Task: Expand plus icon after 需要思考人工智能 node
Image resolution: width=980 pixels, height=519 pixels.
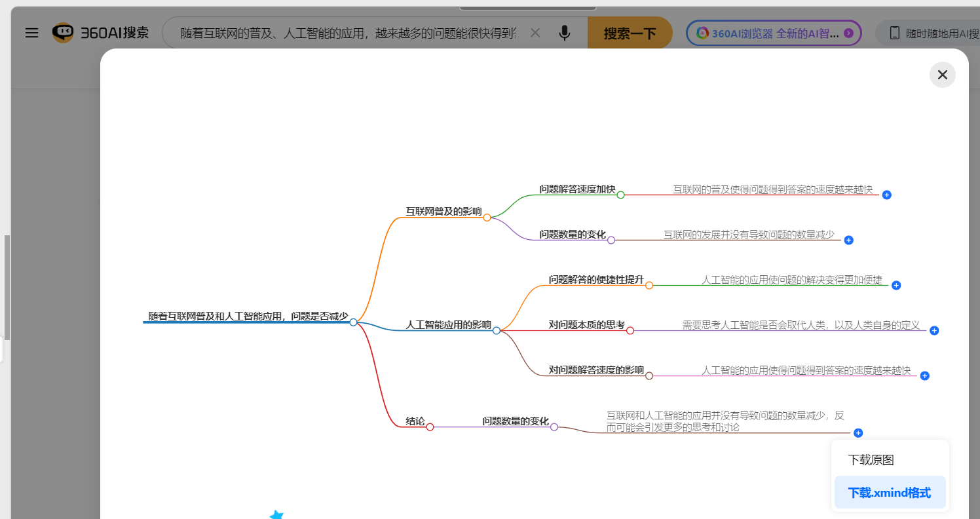Action: click(934, 330)
